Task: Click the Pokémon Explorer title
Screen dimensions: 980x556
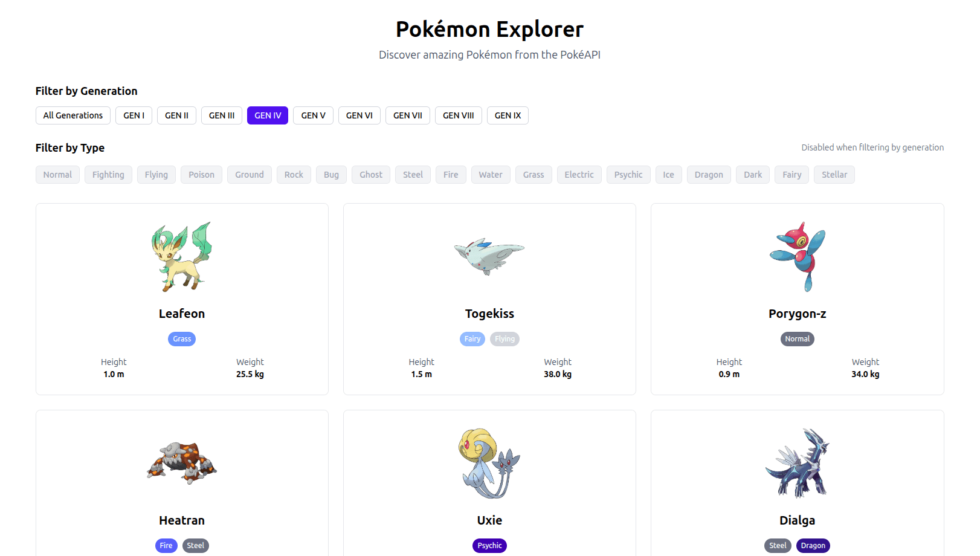Action: click(x=489, y=28)
